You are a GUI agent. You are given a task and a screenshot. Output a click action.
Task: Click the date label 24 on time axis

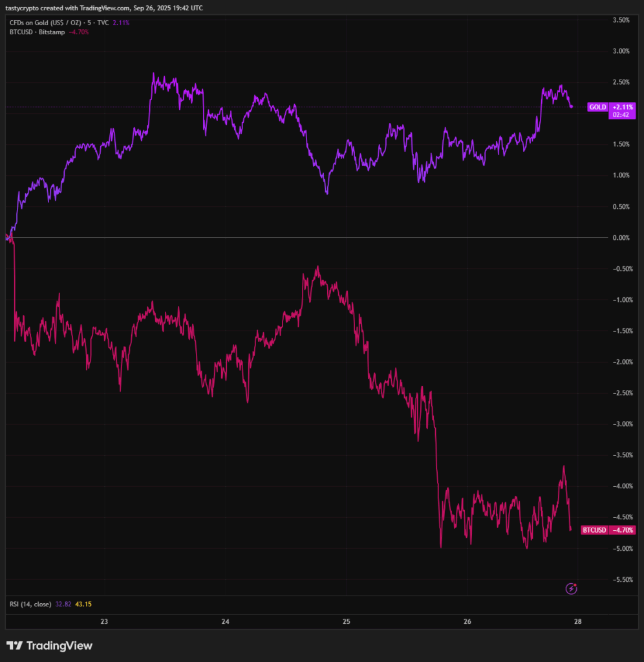226,621
